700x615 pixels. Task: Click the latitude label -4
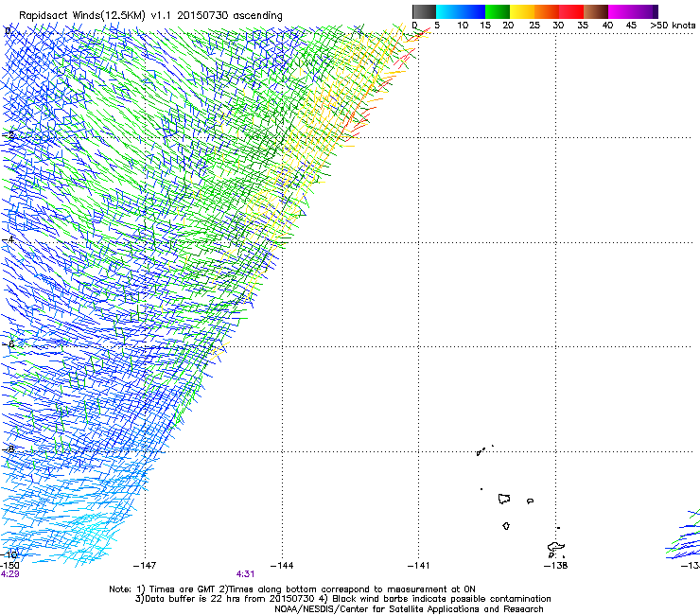coord(8,239)
